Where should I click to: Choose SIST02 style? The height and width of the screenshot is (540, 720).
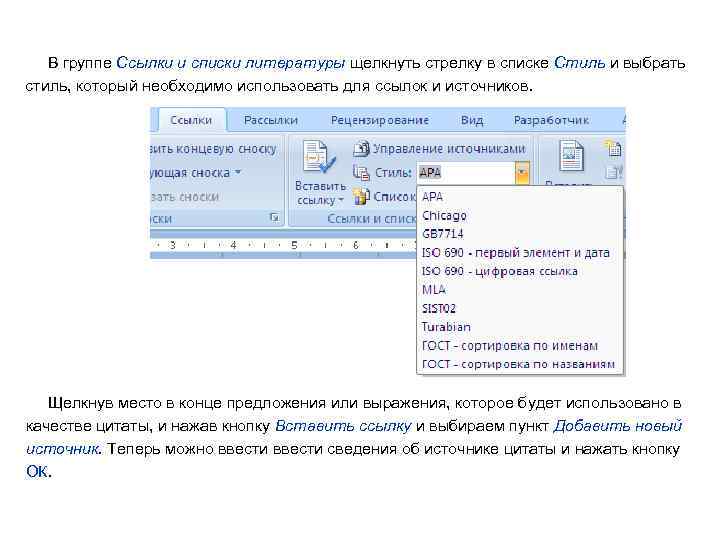click(x=520, y=308)
